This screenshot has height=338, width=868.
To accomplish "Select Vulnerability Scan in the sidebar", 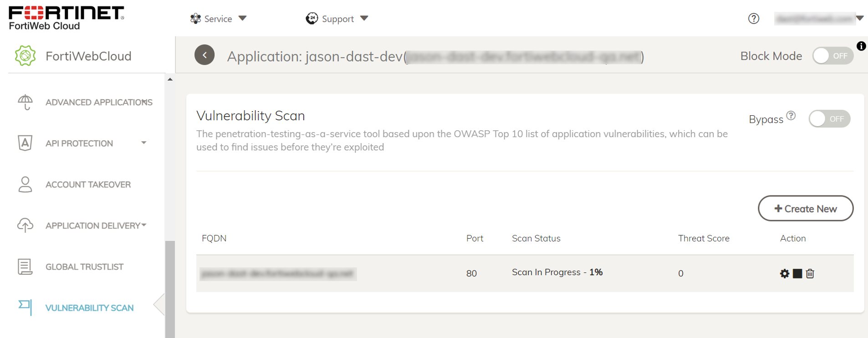I will 89,308.
